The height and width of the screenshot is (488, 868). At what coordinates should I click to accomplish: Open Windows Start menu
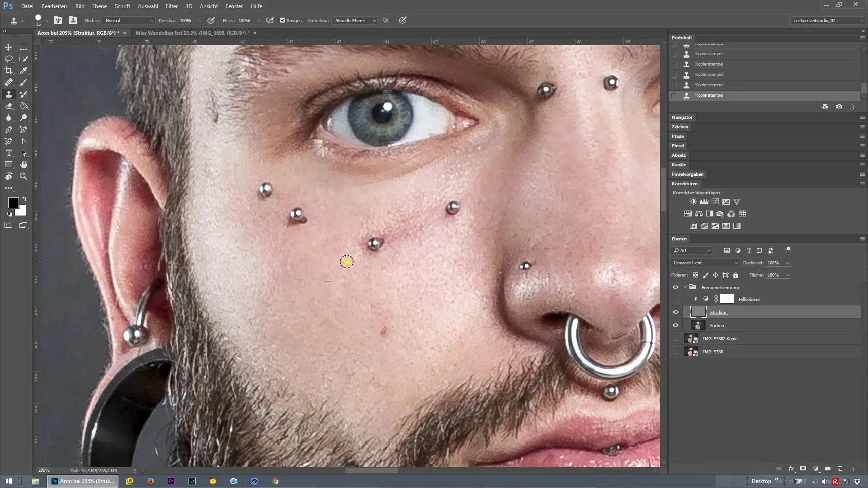coord(9,481)
